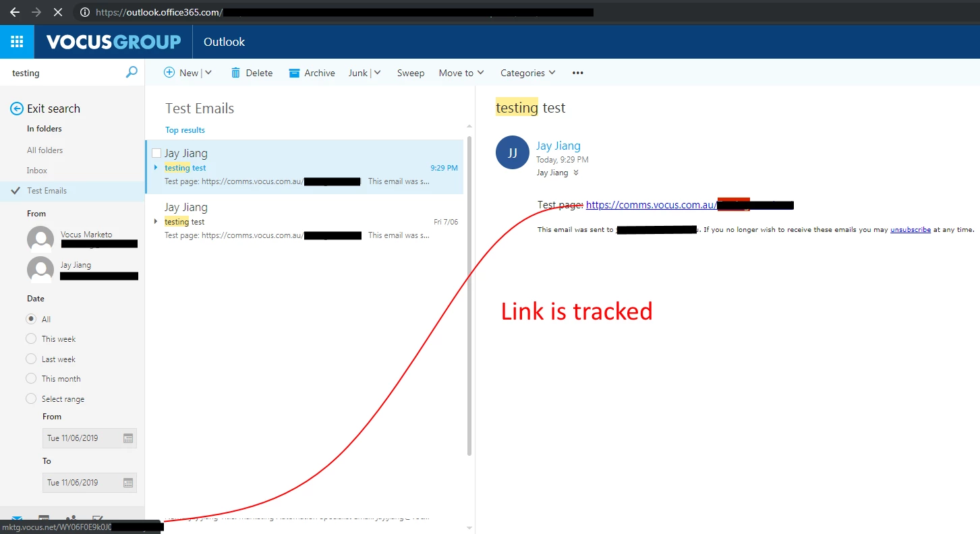The image size is (980, 534).
Task: Filter search to All folders
Action: point(45,150)
